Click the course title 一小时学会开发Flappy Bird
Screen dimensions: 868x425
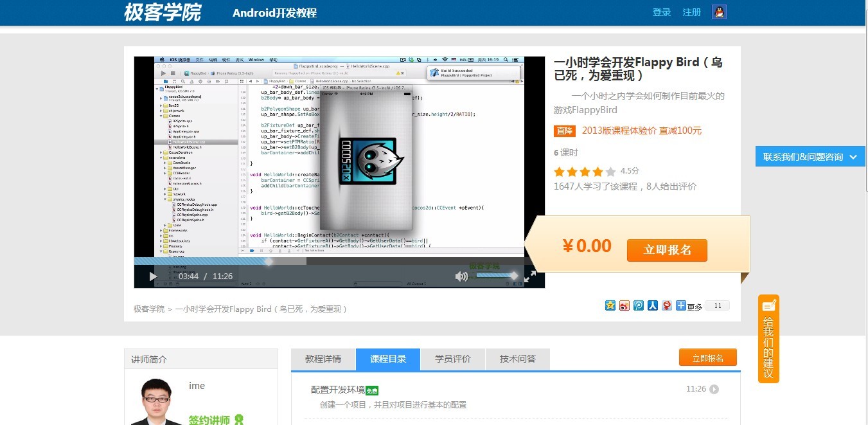tap(638, 69)
